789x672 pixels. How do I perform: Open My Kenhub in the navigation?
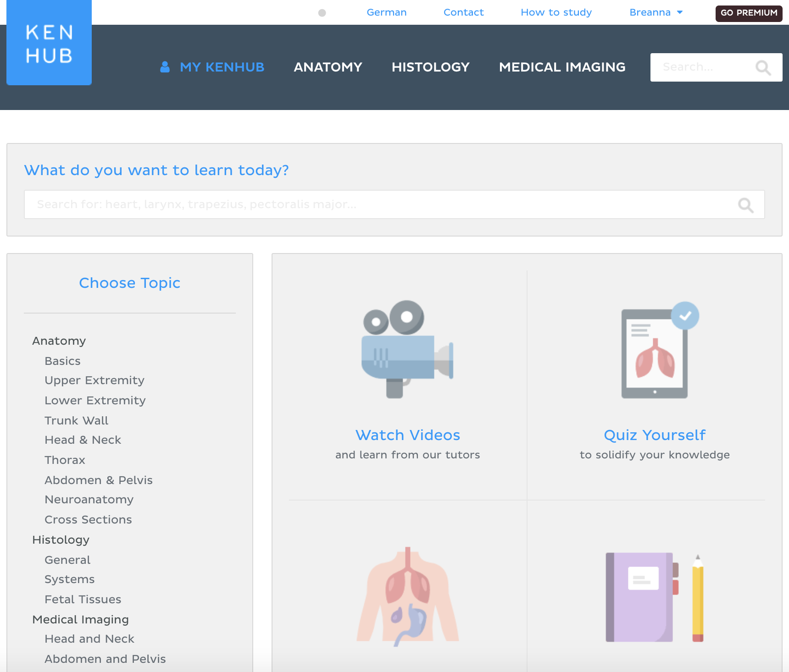tap(222, 67)
